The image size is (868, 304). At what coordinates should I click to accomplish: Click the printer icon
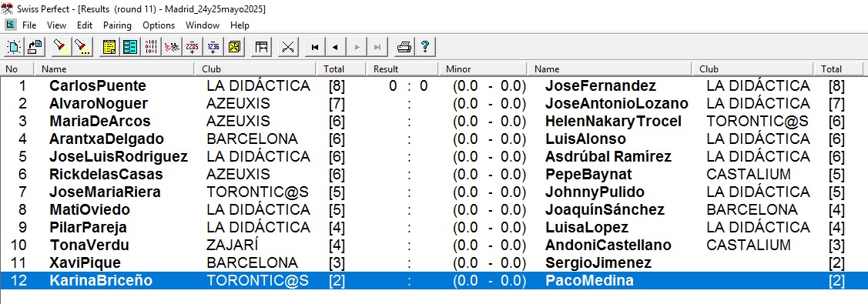pos(404,47)
